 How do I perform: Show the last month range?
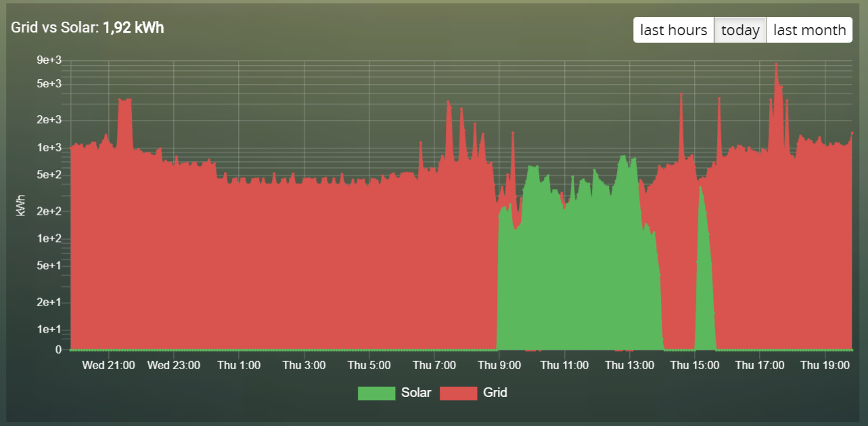pos(809,30)
